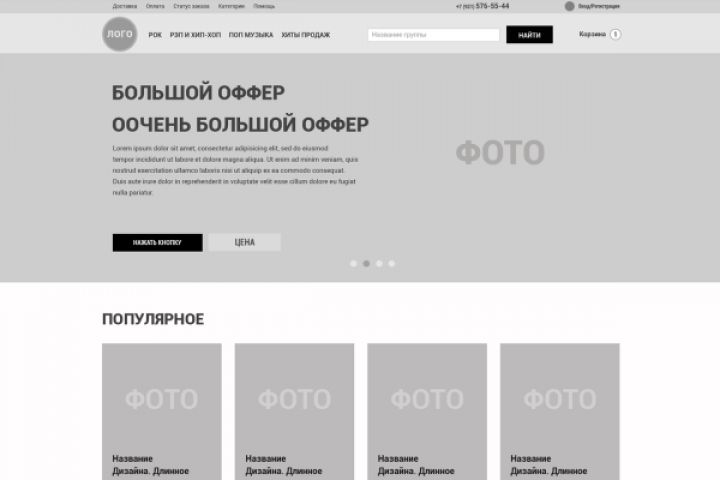Screen dimensions: 720x480
Task: Select the third carousel dot
Action: [379, 264]
